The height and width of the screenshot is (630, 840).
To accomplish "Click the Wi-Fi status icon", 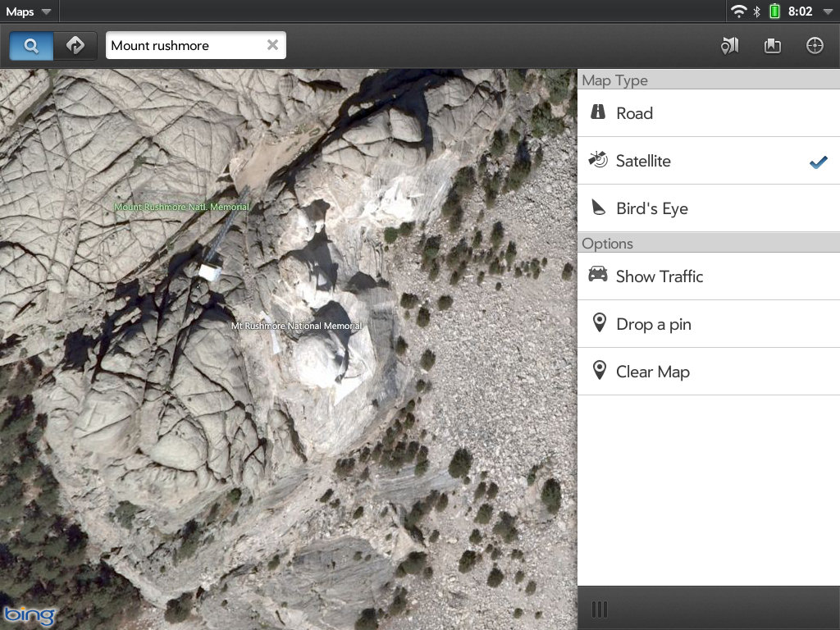I will [739, 11].
